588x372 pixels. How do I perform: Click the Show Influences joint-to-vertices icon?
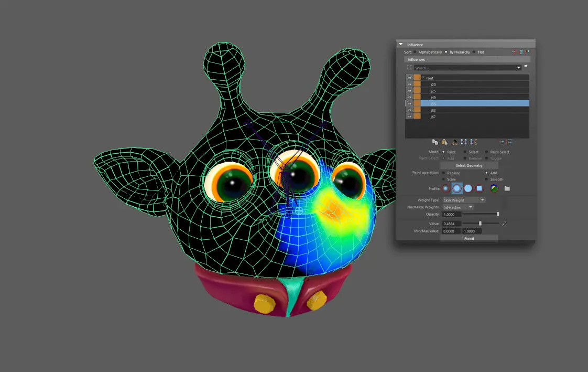click(473, 142)
